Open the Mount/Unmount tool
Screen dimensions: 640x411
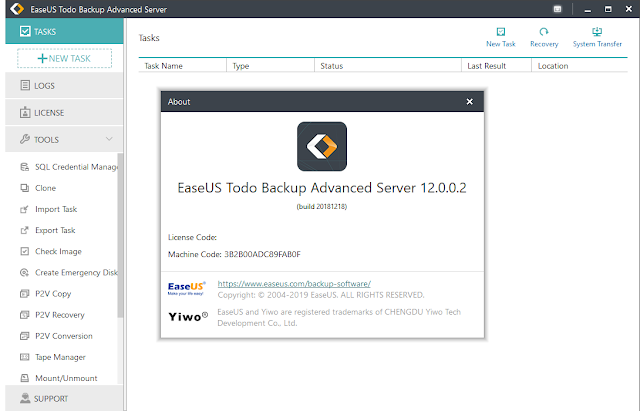click(x=59, y=378)
